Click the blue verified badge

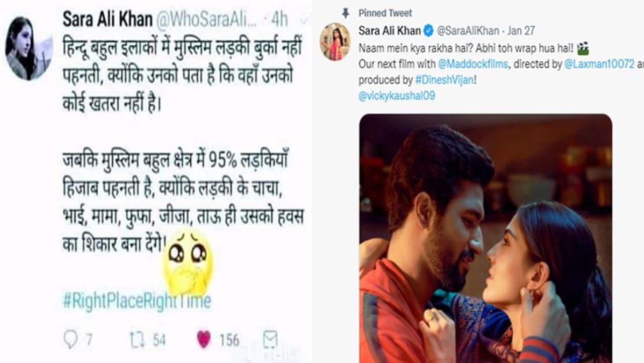(428, 31)
